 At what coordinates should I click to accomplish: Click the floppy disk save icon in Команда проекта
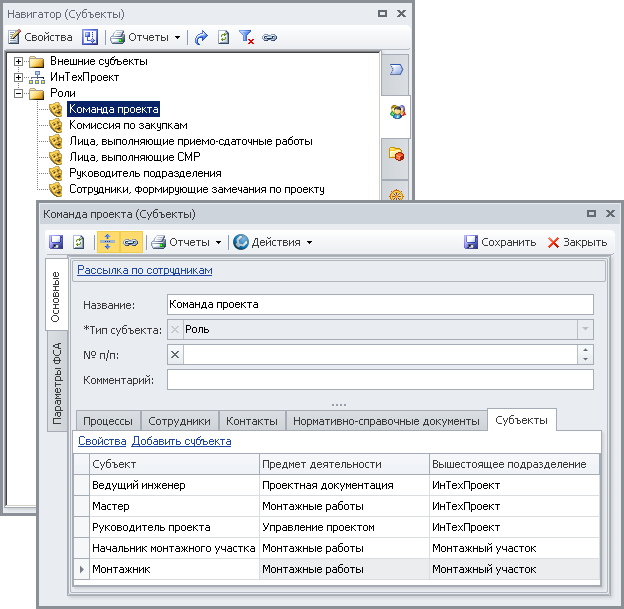(56, 242)
